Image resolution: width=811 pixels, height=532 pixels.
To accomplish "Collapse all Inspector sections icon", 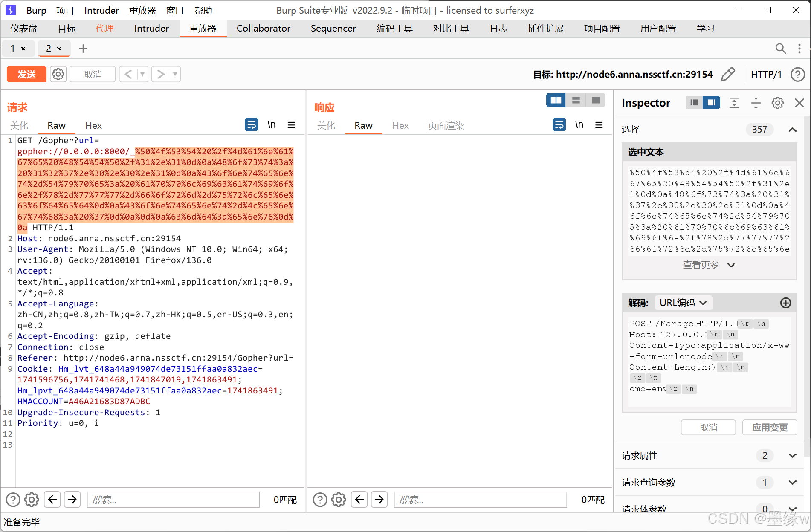I will point(756,103).
